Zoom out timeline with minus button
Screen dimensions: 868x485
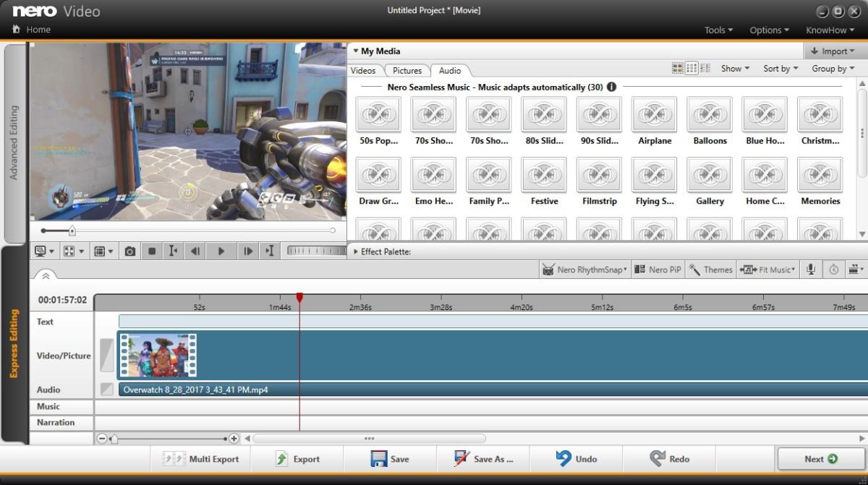pos(102,439)
